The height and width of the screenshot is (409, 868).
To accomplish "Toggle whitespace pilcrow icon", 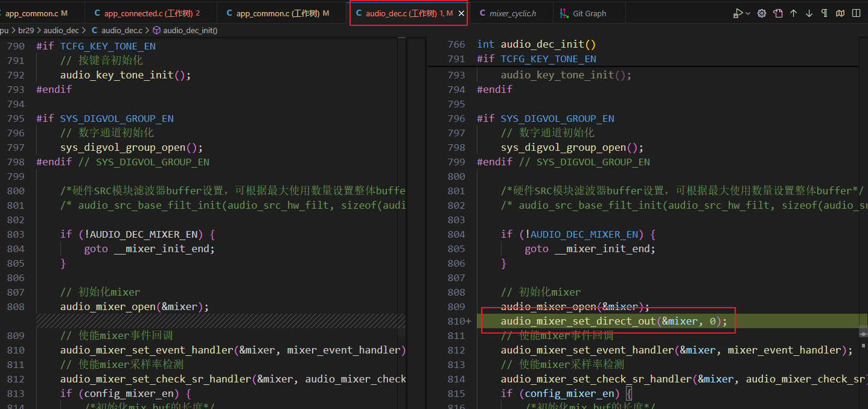I will point(825,13).
